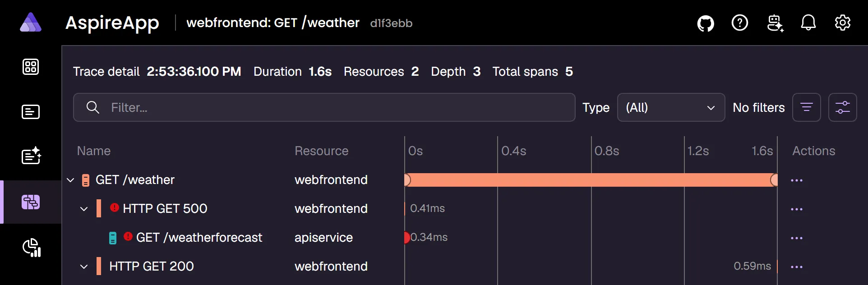Click apiservice resource icon by GET /weatherforecast
The height and width of the screenshot is (285, 868).
click(113, 238)
